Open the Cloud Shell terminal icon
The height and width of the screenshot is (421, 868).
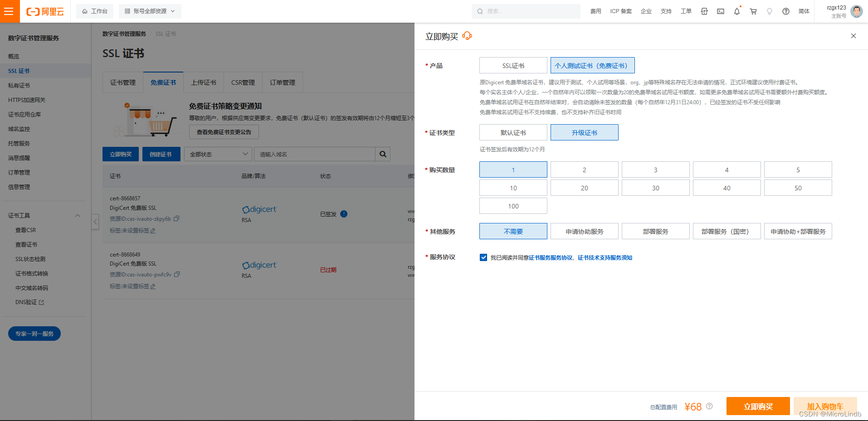pyautogui.click(x=721, y=11)
